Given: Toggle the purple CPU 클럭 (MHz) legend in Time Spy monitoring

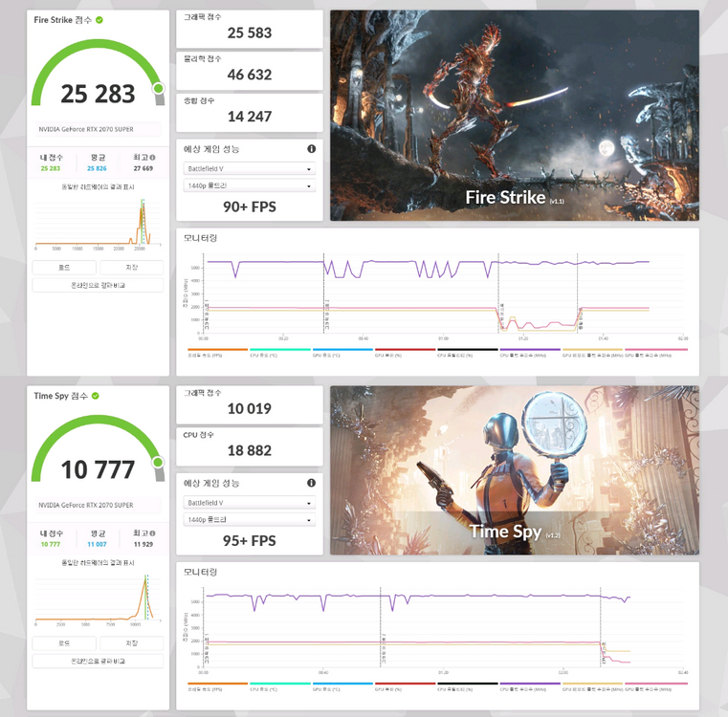Looking at the screenshot, I should click(530, 686).
